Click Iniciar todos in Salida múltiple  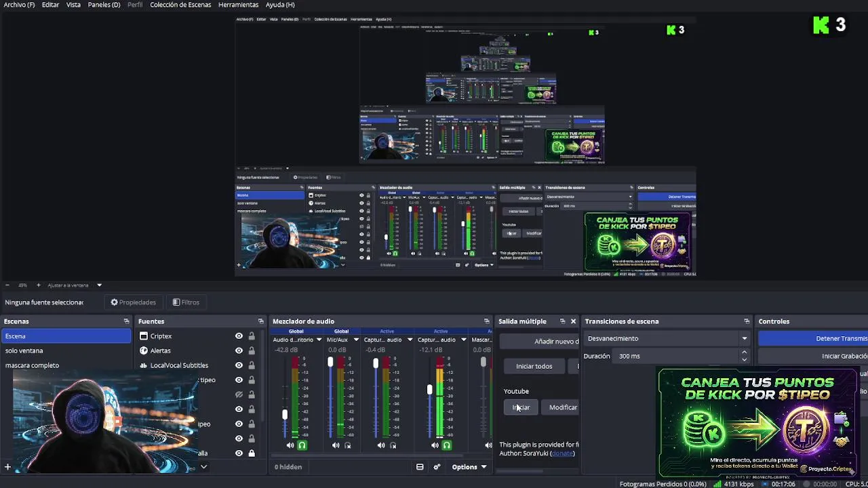click(x=534, y=367)
